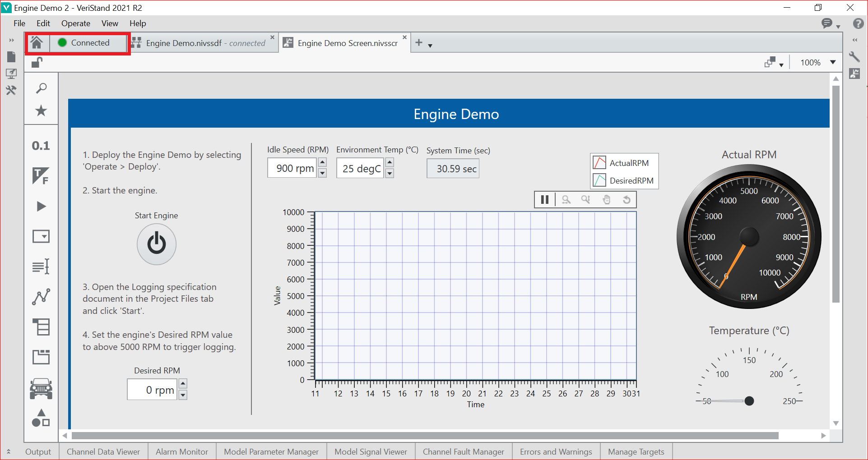Select the text controls category
Screen dimensions: 868x460
pos(41,267)
